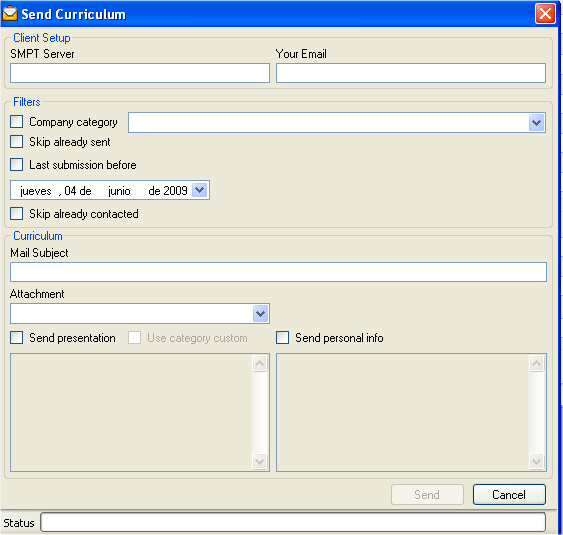Expand the Attachment dropdown list

(x=261, y=313)
